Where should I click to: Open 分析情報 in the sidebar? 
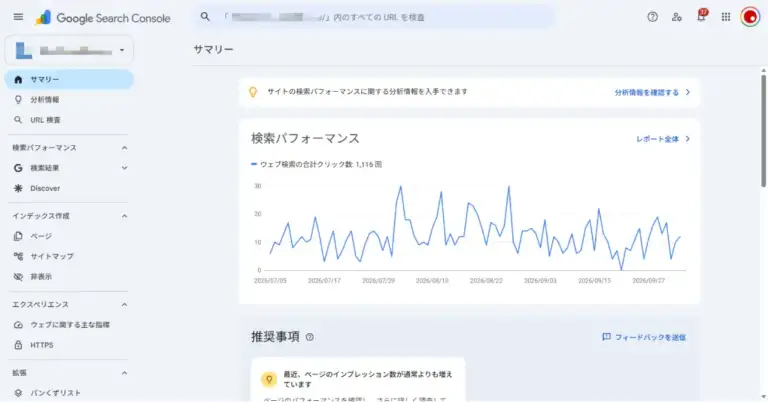click(x=69, y=99)
